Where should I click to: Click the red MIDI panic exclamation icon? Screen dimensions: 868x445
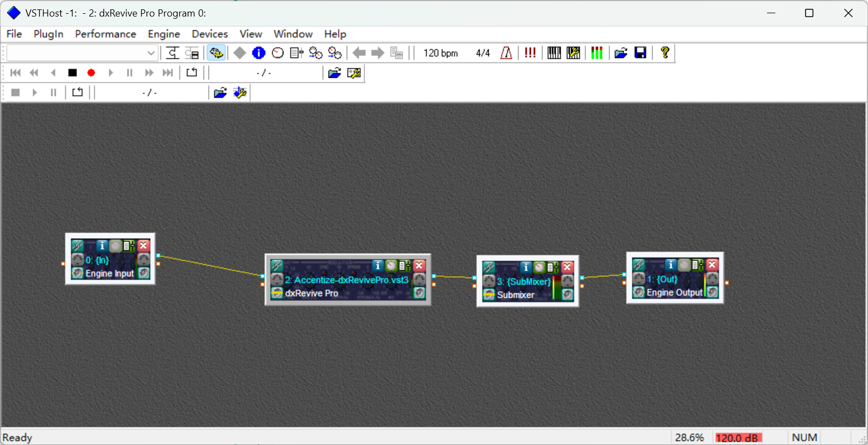(530, 53)
